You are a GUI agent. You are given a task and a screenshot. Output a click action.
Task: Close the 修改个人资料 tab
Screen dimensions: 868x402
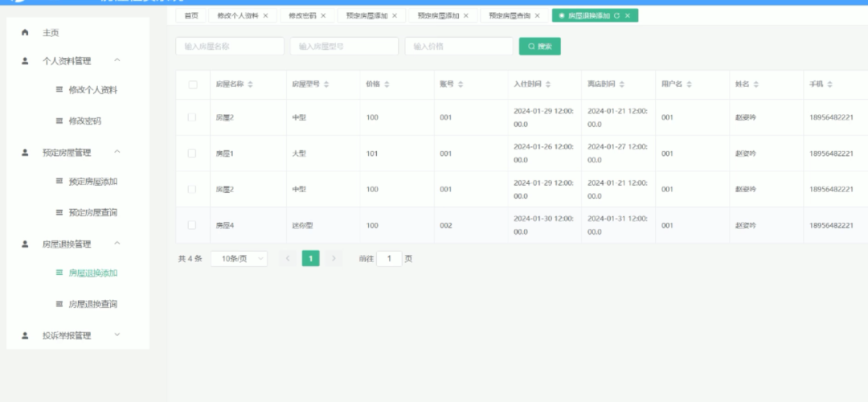(x=266, y=15)
